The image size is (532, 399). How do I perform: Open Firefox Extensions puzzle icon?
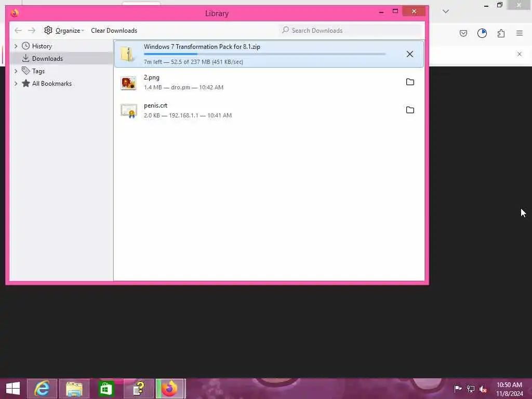[x=501, y=33]
